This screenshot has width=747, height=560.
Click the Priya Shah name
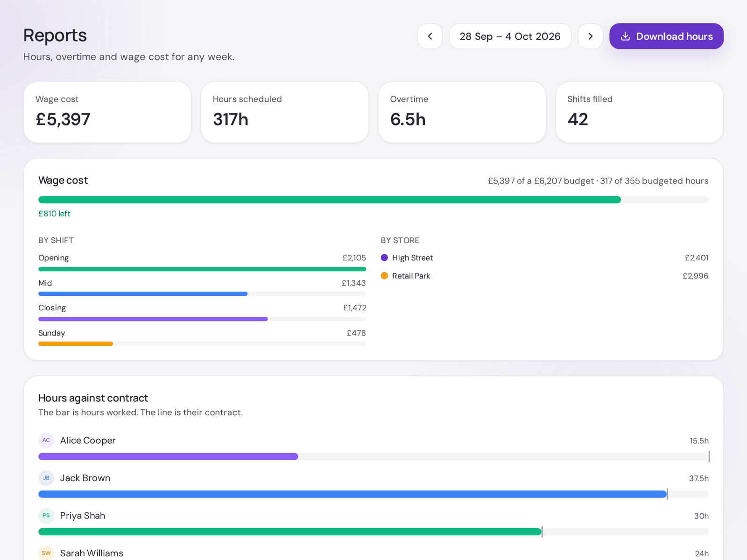coord(83,516)
